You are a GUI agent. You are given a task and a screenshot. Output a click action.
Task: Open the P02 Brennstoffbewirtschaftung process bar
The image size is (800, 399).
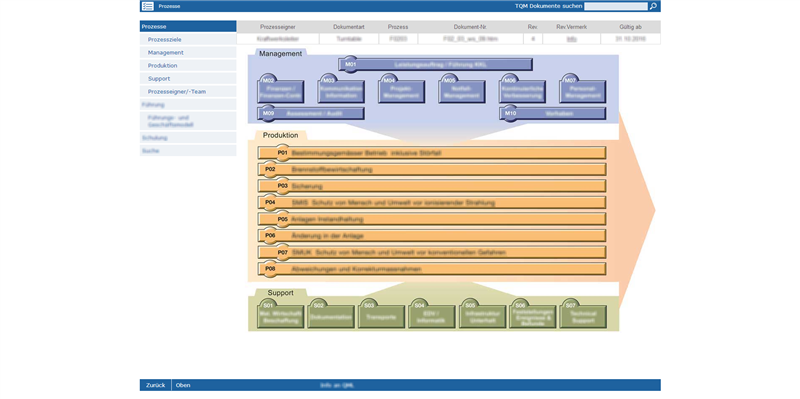click(432, 169)
